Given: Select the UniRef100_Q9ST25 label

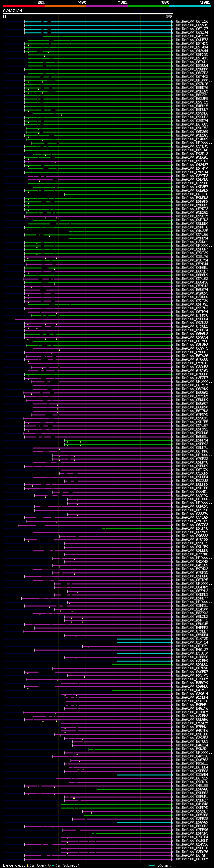Looking at the screenshot, I should click(192, 103).
